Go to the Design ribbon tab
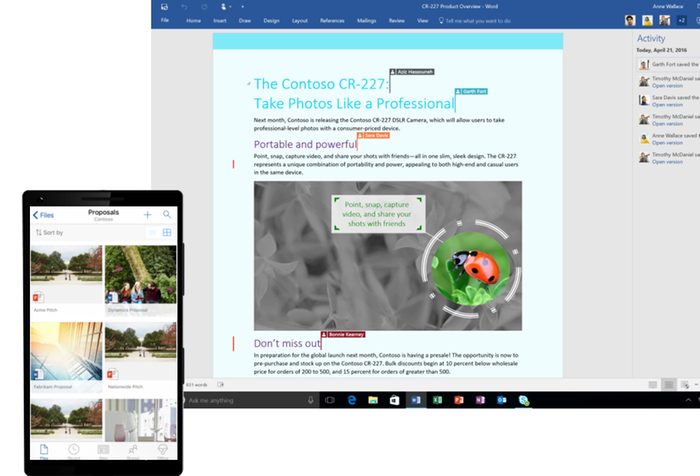This screenshot has width=700, height=476. click(x=271, y=21)
